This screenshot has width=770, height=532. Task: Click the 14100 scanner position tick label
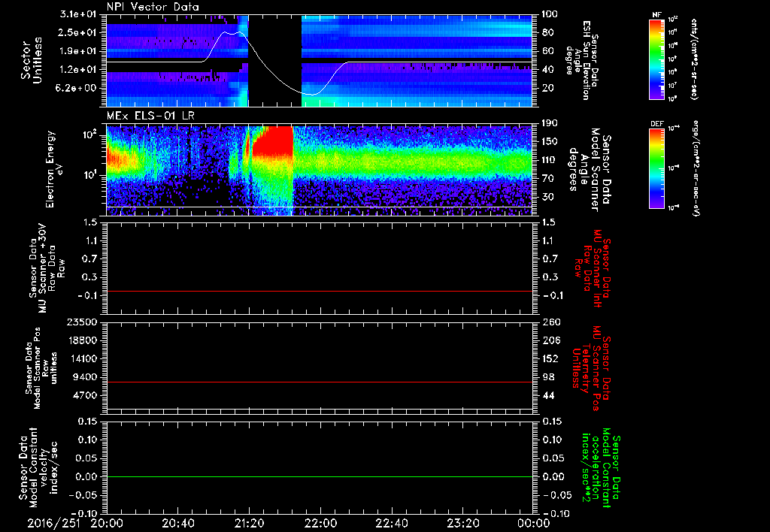[83, 359]
